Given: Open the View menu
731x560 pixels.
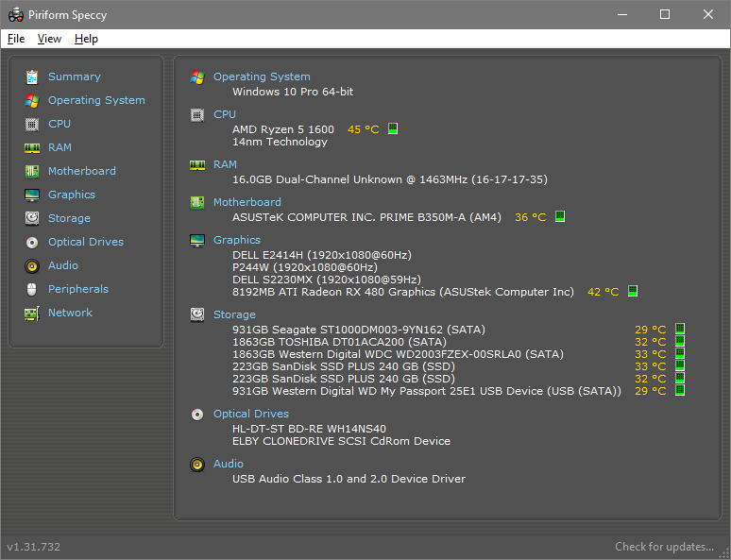Looking at the screenshot, I should (x=49, y=39).
